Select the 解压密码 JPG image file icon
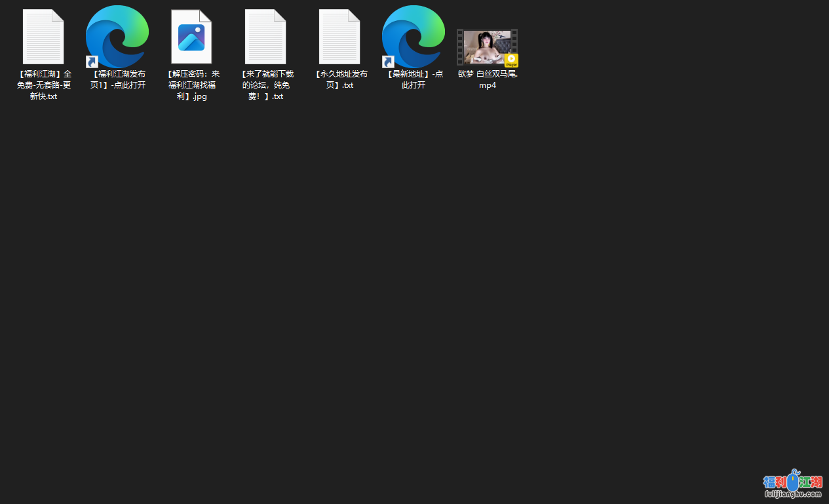 tap(191, 37)
